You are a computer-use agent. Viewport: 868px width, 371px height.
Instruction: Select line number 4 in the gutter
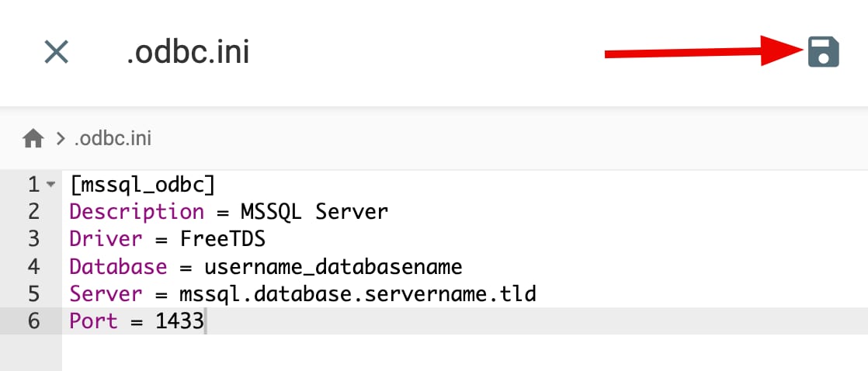click(33, 266)
